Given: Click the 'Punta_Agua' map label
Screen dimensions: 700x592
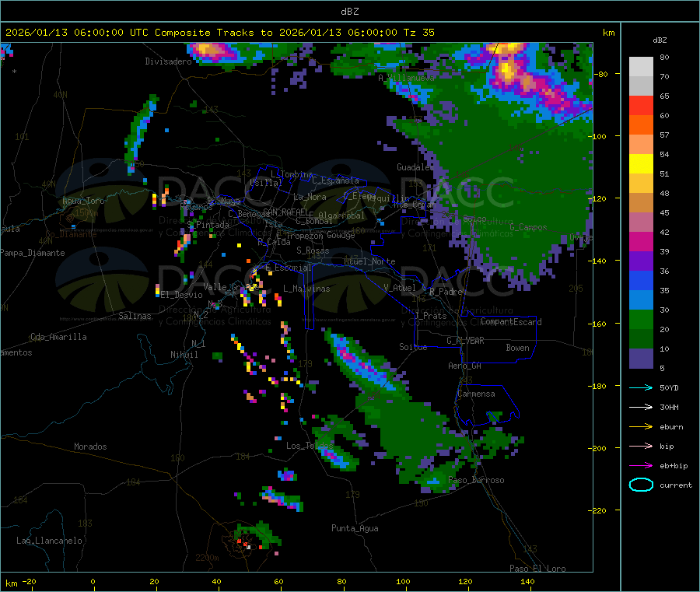Looking at the screenshot, I should coord(355,528).
